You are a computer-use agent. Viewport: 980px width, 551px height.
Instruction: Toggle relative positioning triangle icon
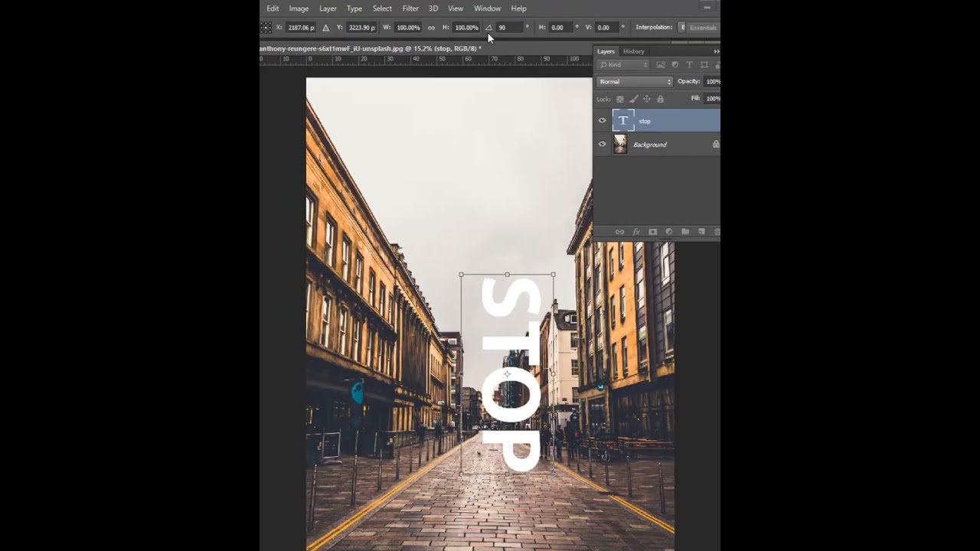(x=325, y=28)
